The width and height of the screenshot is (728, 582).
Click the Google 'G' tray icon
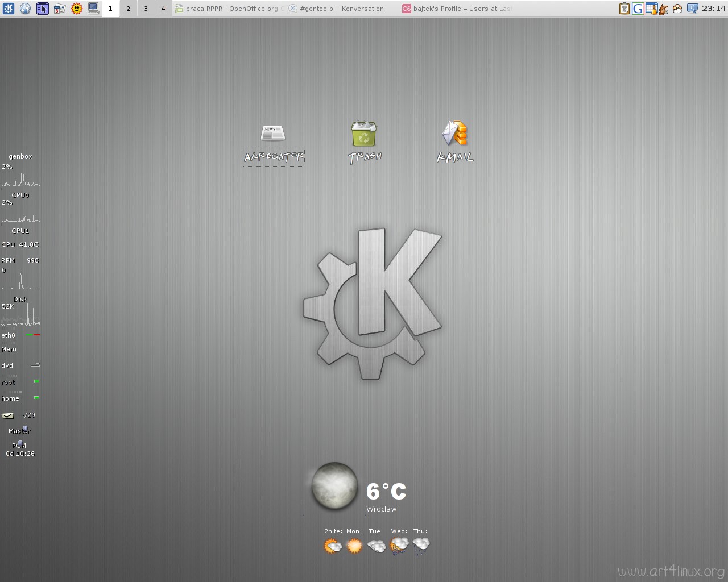pos(638,9)
